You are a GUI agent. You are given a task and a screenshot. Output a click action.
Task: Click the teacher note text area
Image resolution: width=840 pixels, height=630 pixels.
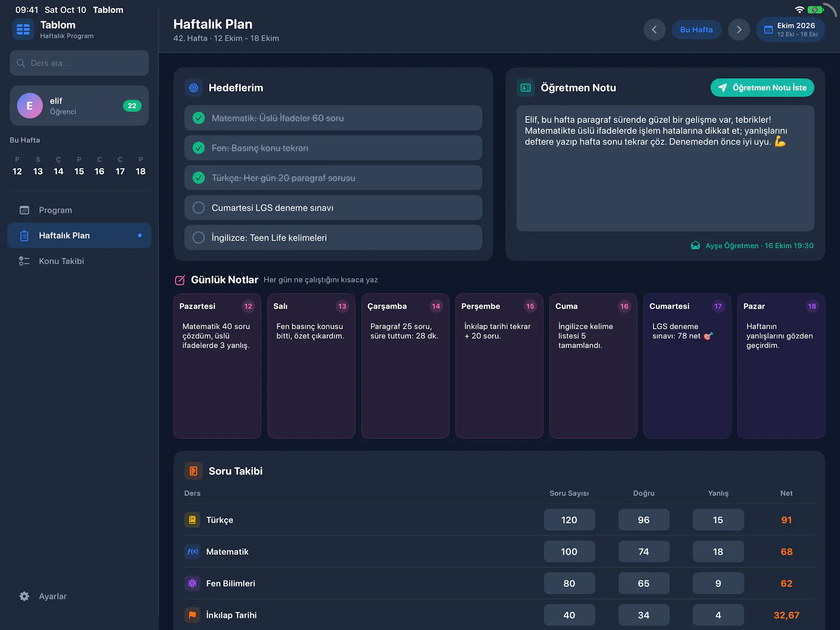coord(665,169)
